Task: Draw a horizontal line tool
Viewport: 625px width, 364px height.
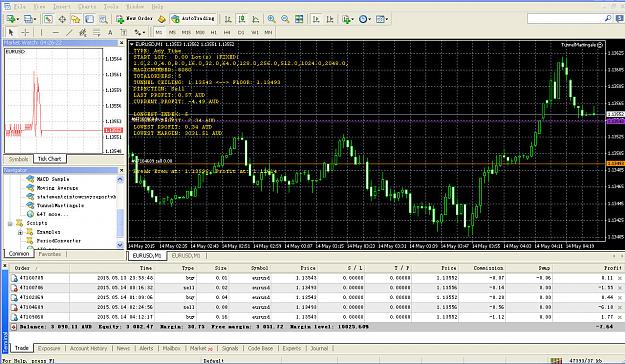Action: (x=55, y=32)
